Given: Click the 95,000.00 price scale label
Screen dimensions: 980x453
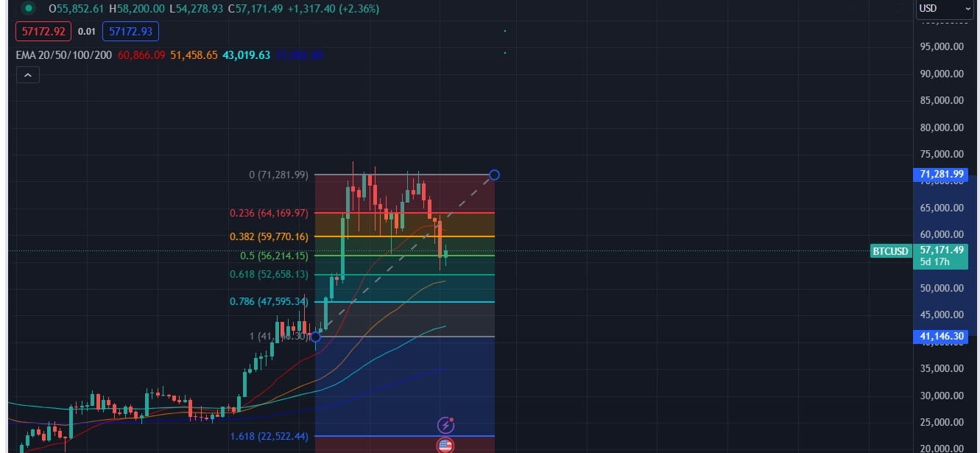Looking at the screenshot, I should pyautogui.click(x=942, y=46).
